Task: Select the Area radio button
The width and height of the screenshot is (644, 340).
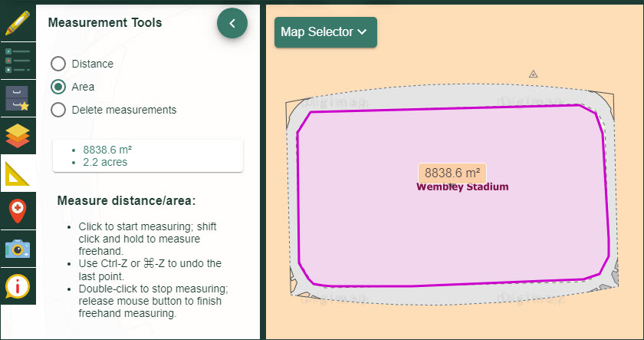Action: (58, 87)
